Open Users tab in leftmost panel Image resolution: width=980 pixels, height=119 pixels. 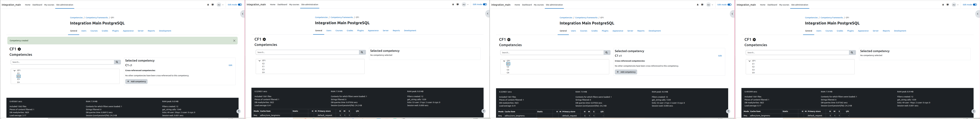84,31
